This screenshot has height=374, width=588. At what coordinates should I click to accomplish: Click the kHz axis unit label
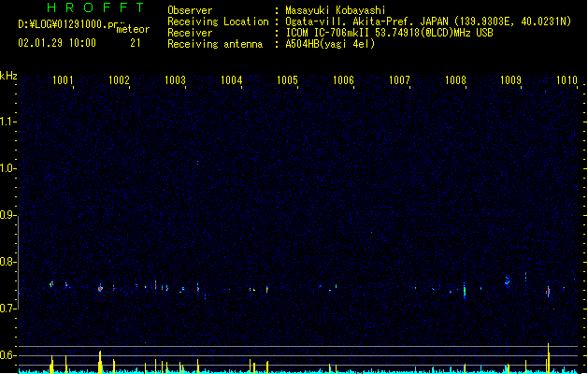pos(8,76)
